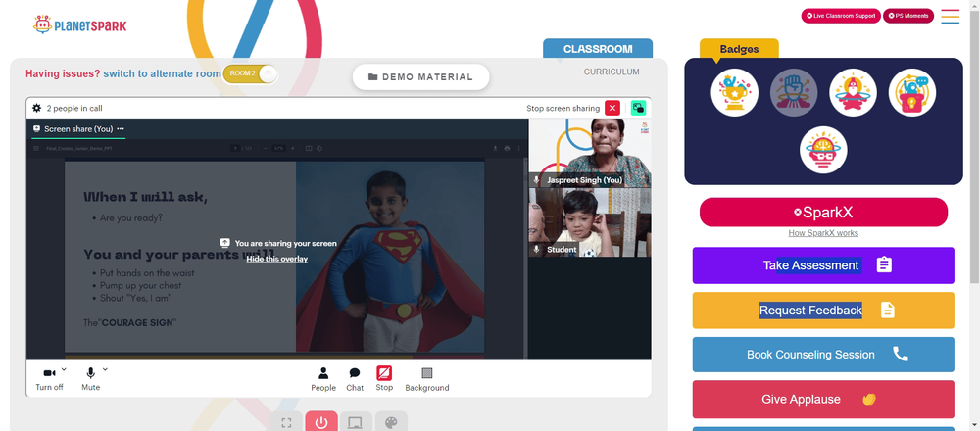Open the hamburger menu at top right
Screen dimensions: 980x431
coord(950,17)
